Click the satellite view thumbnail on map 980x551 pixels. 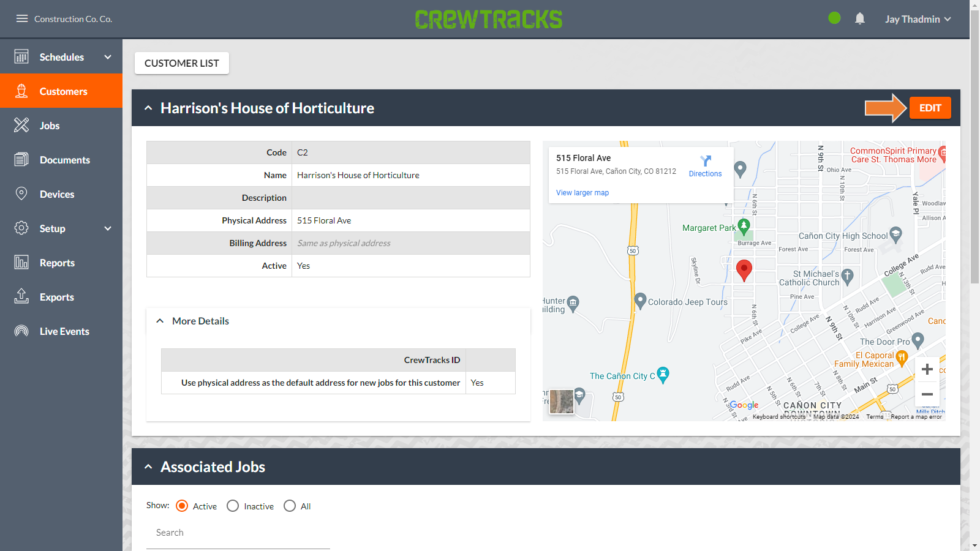click(x=562, y=402)
